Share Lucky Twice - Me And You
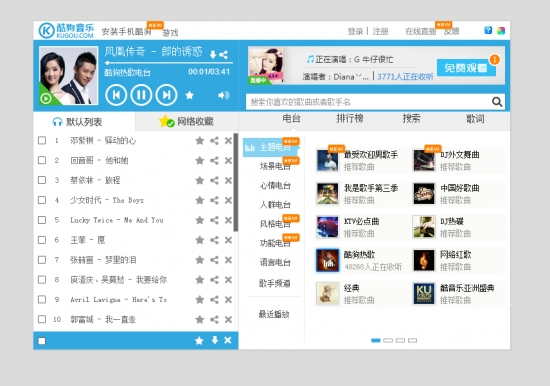This screenshot has height=386, width=550. click(214, 220)
